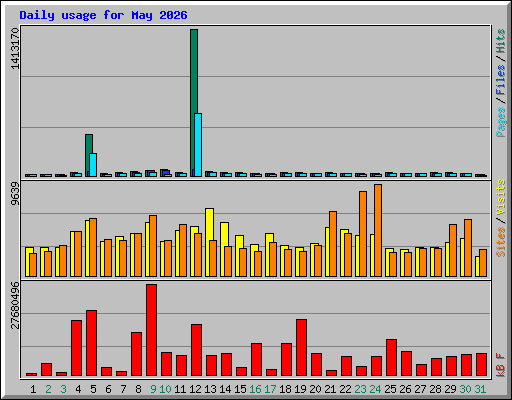Select the cyan Pages bar on day 5
The height and width of the screenshot is (400, 512).
pyautogui.click(x=93, y=165)
